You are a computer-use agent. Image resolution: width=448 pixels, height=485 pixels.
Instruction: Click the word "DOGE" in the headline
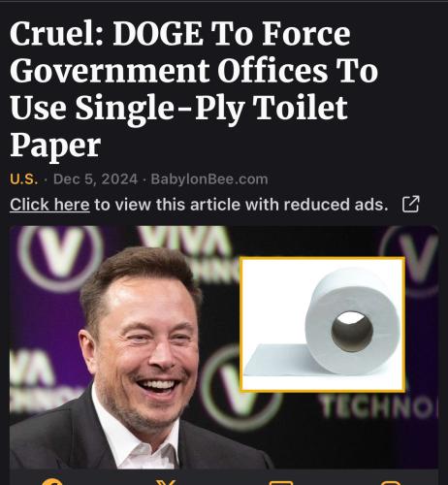tap(159, 34)
